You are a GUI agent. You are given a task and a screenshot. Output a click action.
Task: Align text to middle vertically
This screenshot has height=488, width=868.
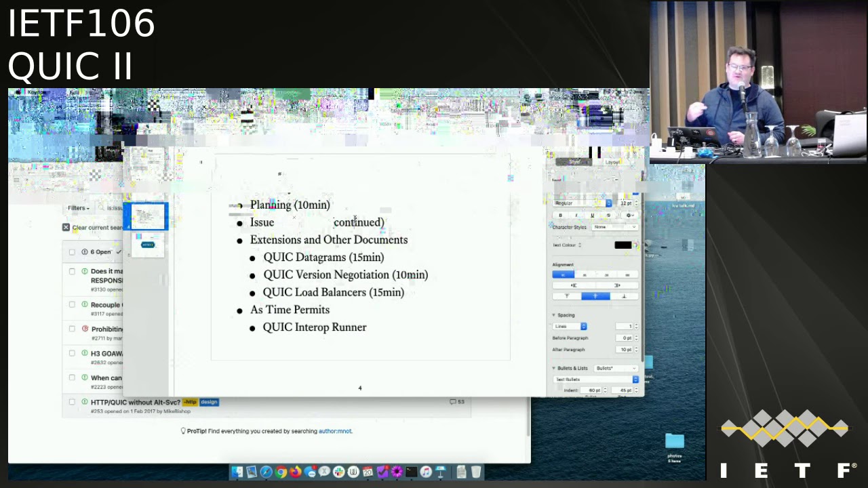point(595,296)
